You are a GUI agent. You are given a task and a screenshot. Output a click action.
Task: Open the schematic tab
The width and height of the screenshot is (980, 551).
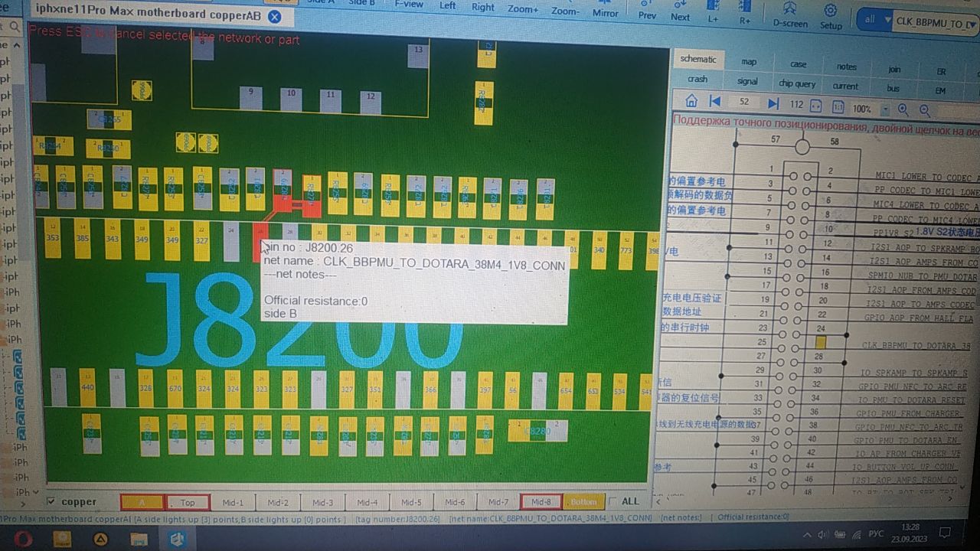[x=698, y=59]
